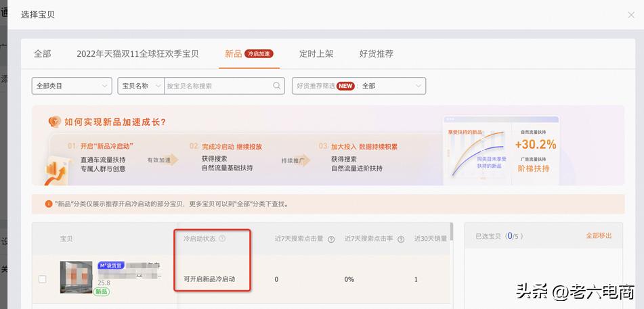
Task: Click the 如何实现新品加速成长 banner title
Action: [x=115, y=122]
